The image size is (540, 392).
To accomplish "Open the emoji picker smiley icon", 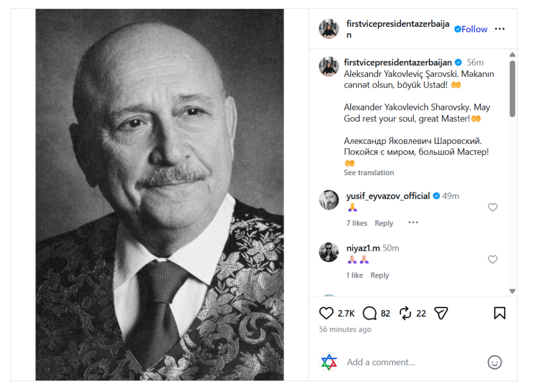I will coord(495,362).
